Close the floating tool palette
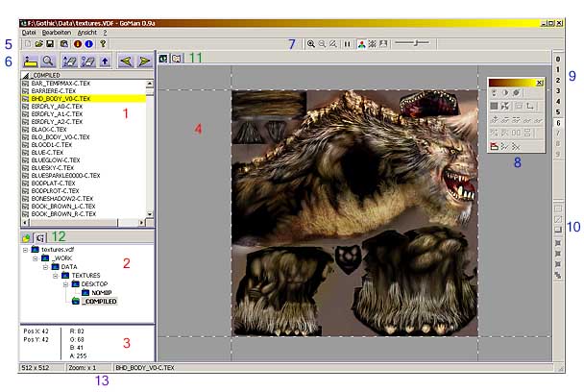This screenshot has height=392, width=584. coord(540,83)
